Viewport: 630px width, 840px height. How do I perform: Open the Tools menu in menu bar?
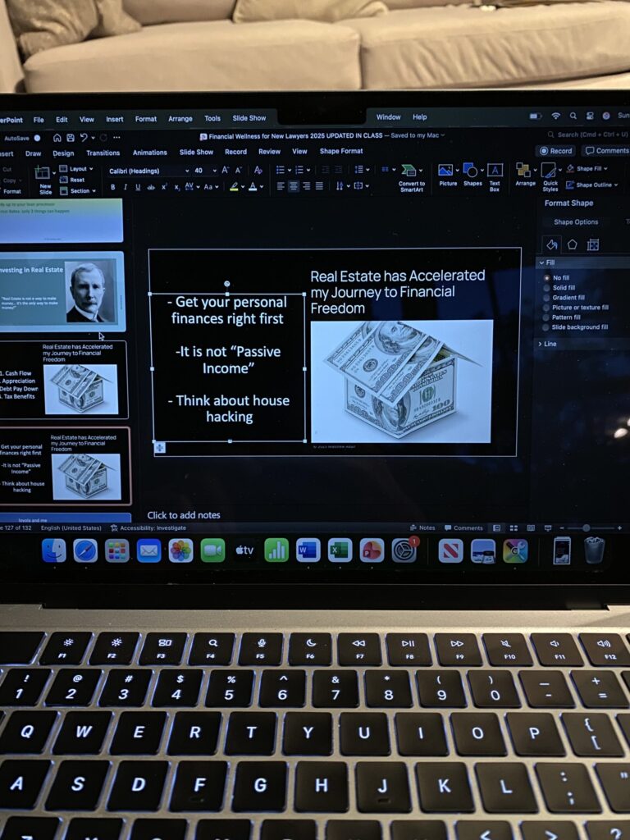[x=212, y=118]
